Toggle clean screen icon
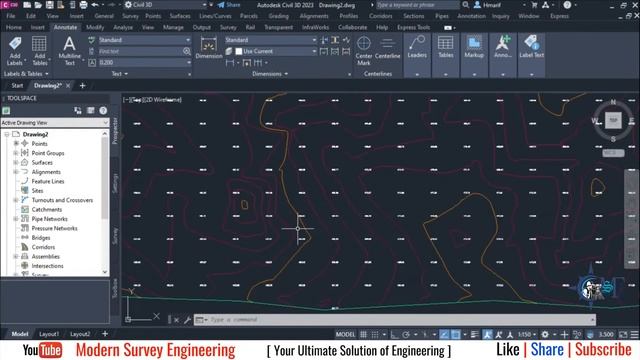This screenshot has height=360, width=640. click(x=623, y=334)
